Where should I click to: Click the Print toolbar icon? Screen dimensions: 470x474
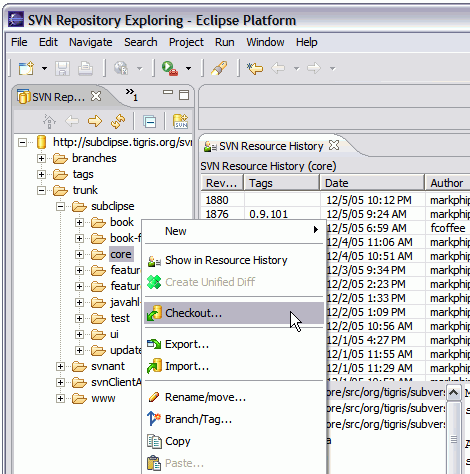coord(85,68)
